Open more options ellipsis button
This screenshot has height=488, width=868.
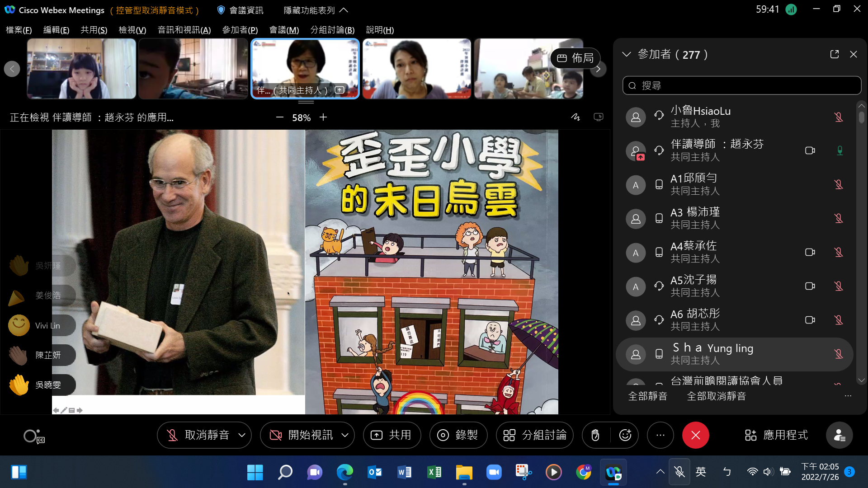pyautogui.click(x=660, y=435)
